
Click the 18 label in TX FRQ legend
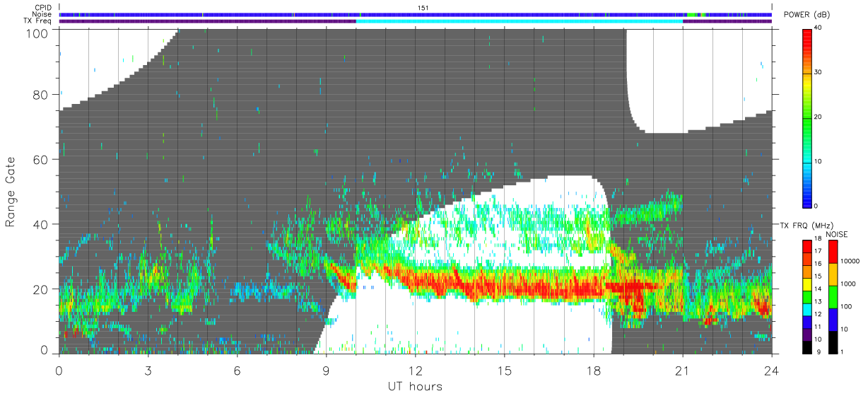click(818, 239)
